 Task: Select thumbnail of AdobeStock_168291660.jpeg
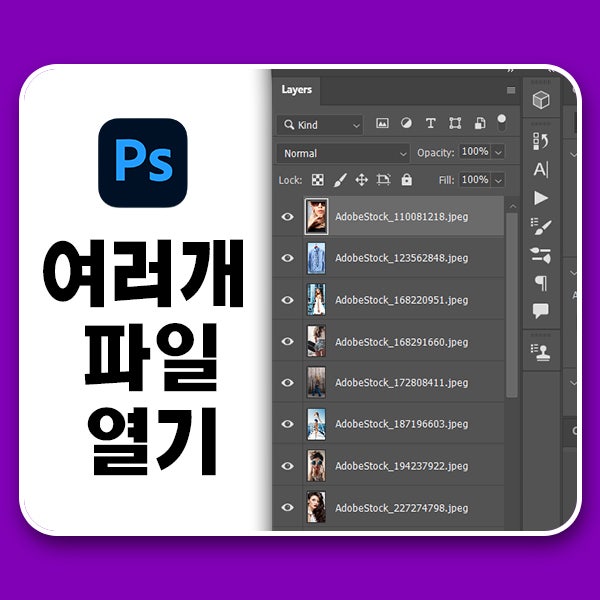coord(316,341)
